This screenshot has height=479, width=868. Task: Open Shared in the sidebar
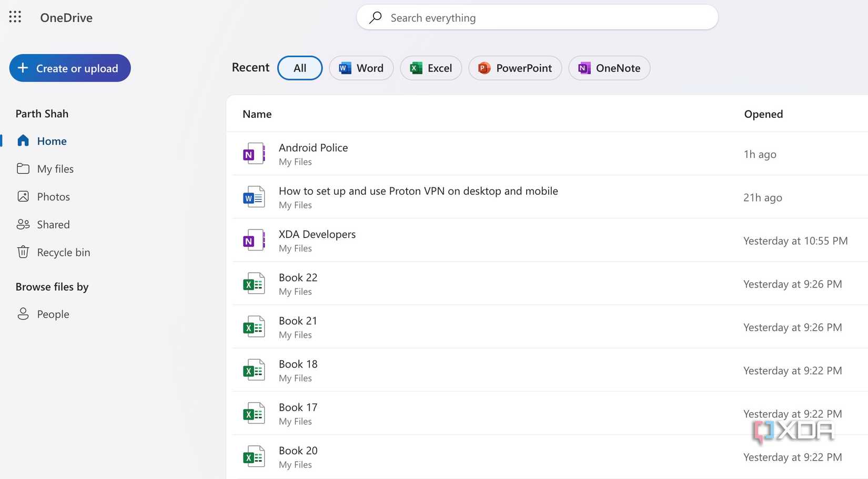pos(53,224)
